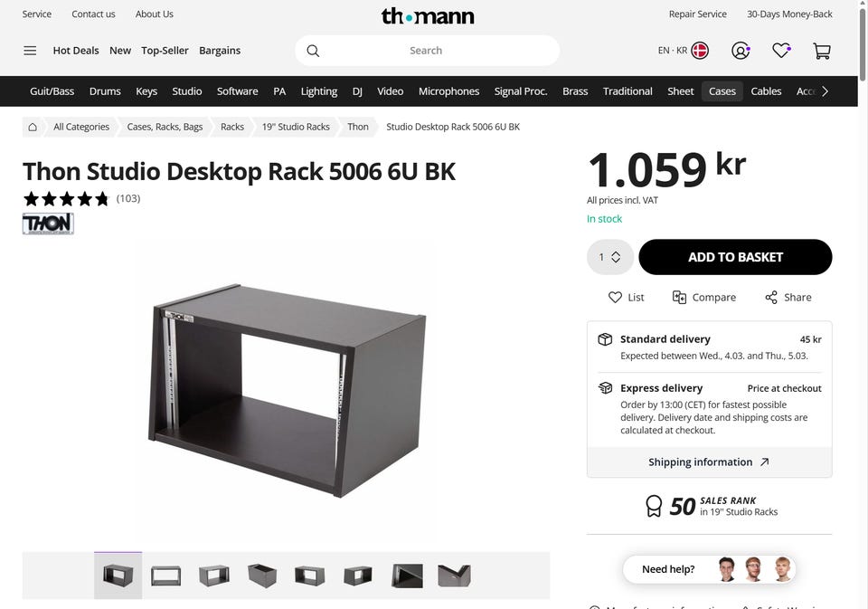The image size is (868, 609).
Task: Open the user account icon
Action: [x=741, y=51]
